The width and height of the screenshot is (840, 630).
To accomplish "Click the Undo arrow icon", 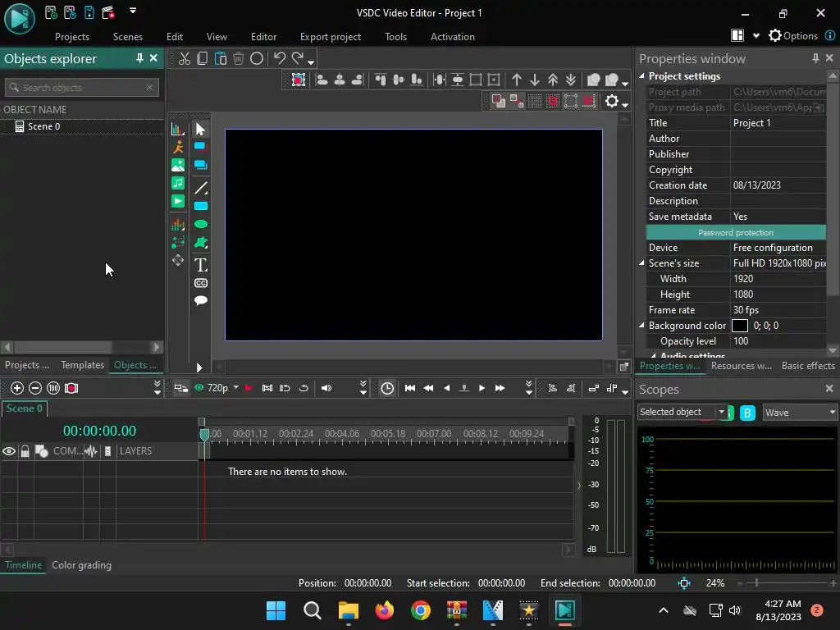I will tap(280, 58).
